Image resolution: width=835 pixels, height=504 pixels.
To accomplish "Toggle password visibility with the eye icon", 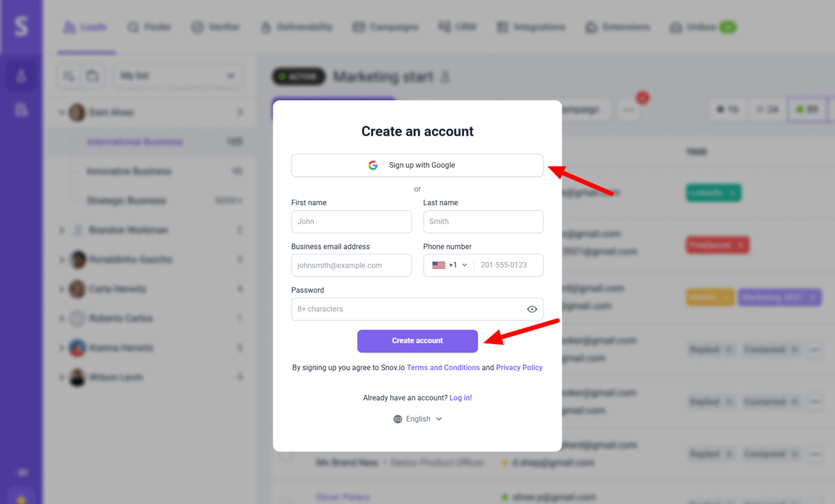I will [532, 309].
